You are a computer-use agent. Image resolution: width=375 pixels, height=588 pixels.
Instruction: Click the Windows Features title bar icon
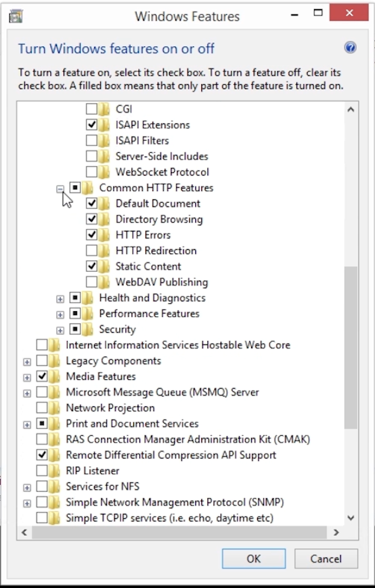tap(15, 17)
